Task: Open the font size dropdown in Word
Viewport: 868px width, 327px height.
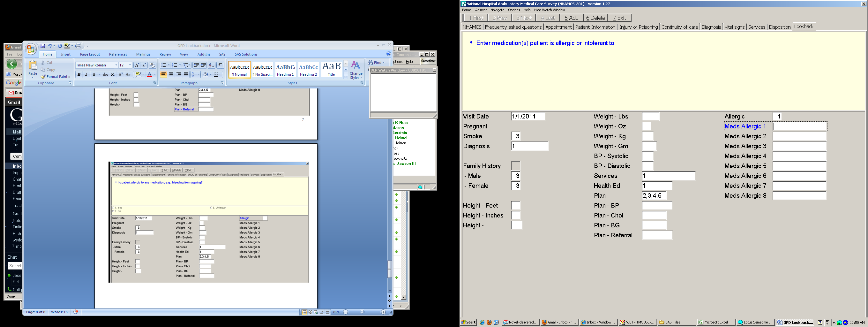Action: (x=130, y=65)
